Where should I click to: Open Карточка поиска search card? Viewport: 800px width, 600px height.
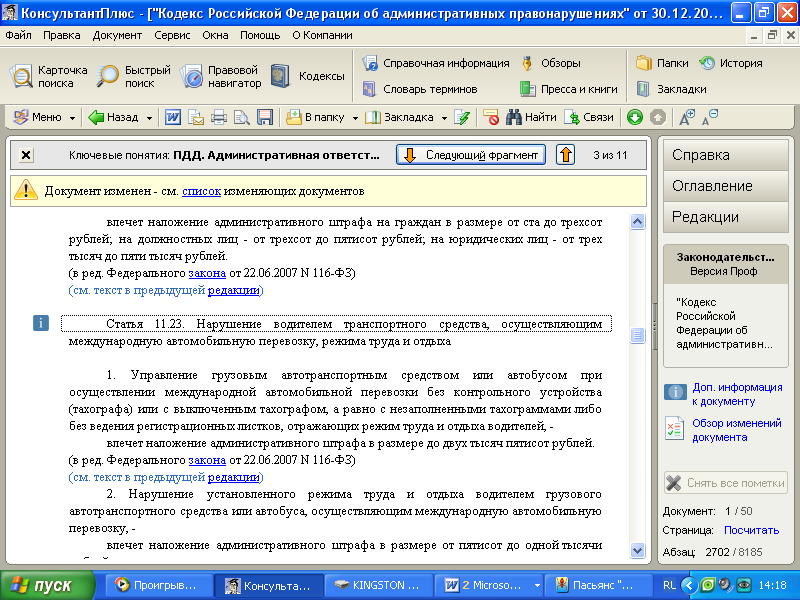(x=48, y=77)
